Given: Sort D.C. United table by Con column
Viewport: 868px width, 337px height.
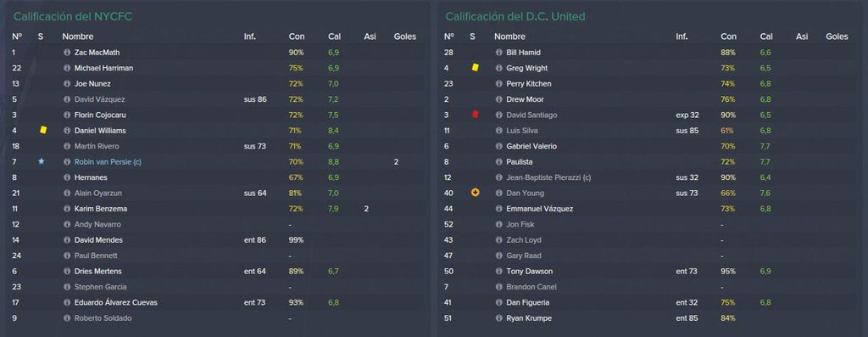Looking at the screenshot, I should [728, 37].
